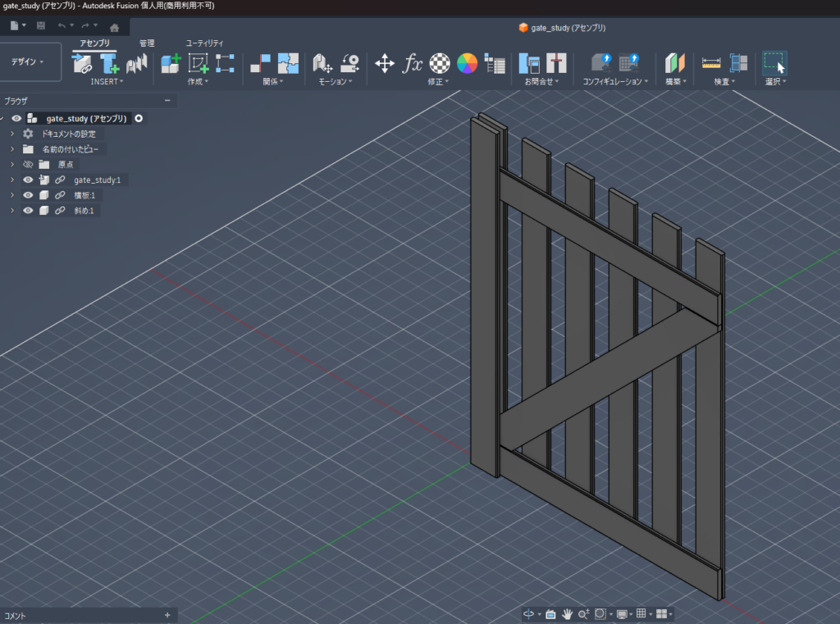Click the Home icon in top bar
The image size is (840, 624).
coord(115,27)
